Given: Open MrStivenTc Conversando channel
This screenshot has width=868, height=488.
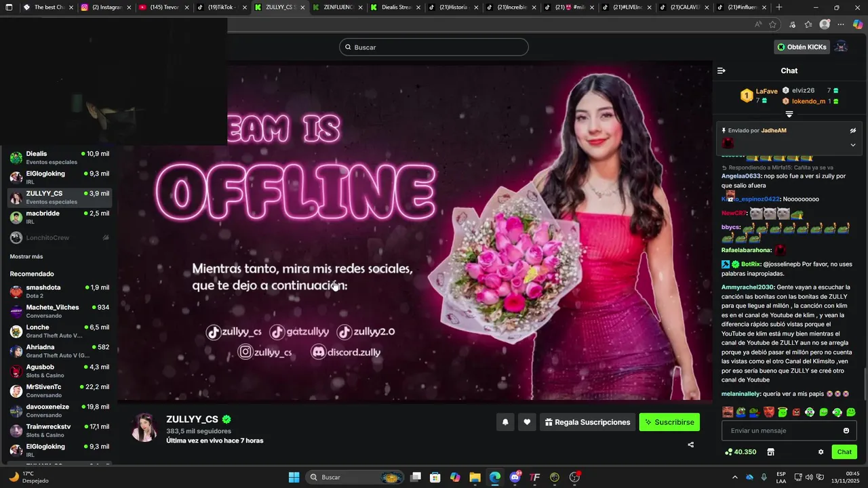Looking at the screenshot, I should pos(60,391).
